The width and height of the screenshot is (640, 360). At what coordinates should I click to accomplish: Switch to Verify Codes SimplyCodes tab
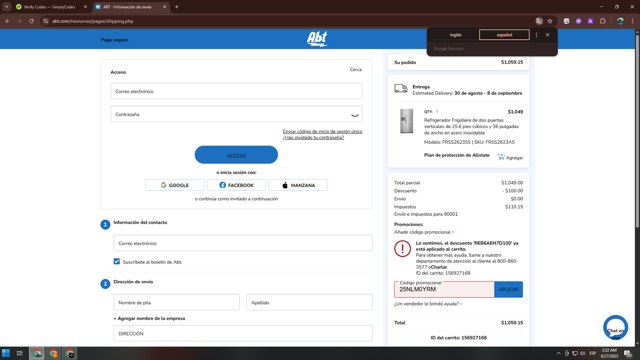(x=51, y=7)
